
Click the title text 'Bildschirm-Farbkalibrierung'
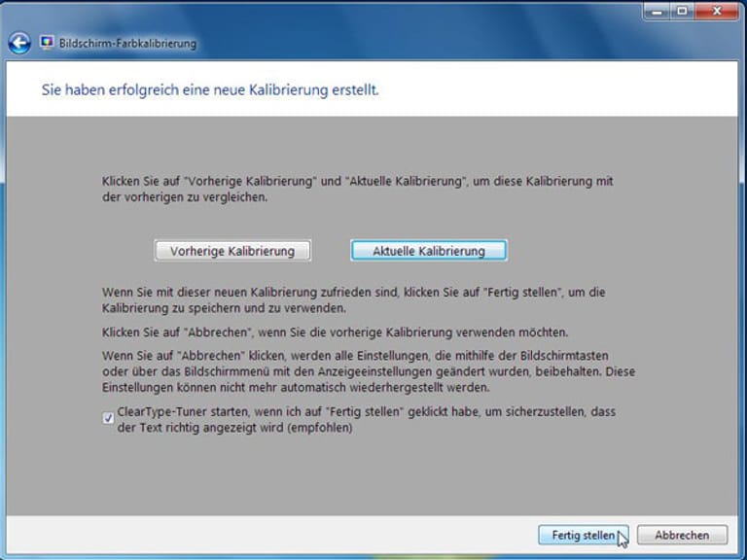tap(127, 44)
